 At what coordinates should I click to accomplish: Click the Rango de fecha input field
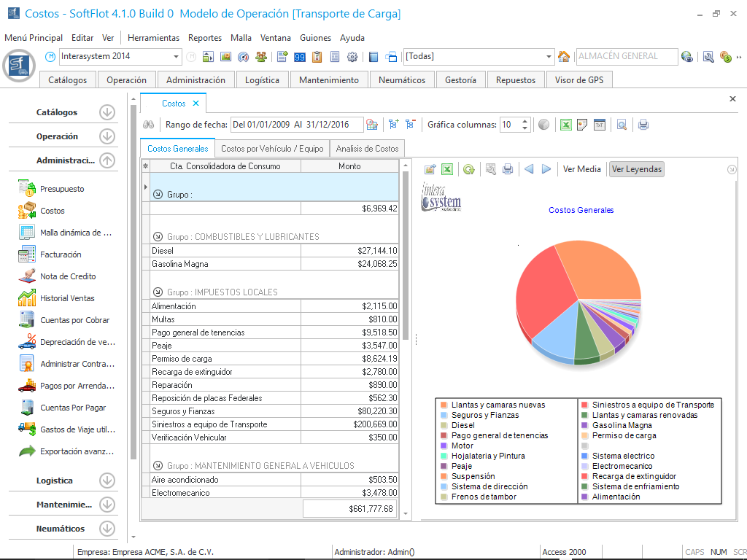(296, 125)
